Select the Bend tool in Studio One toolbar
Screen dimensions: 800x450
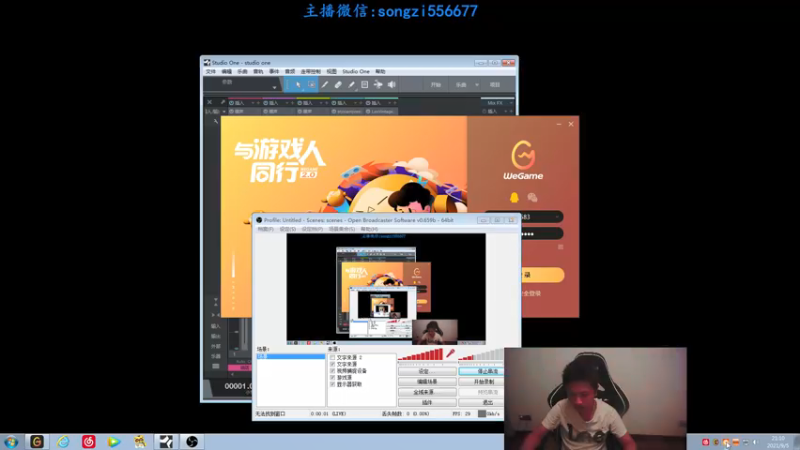tap(378, 85)
